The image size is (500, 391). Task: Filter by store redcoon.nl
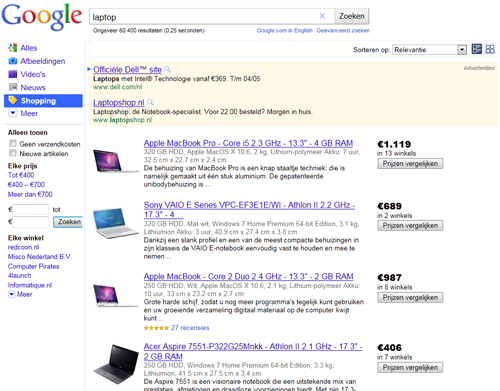click(23, 247)
